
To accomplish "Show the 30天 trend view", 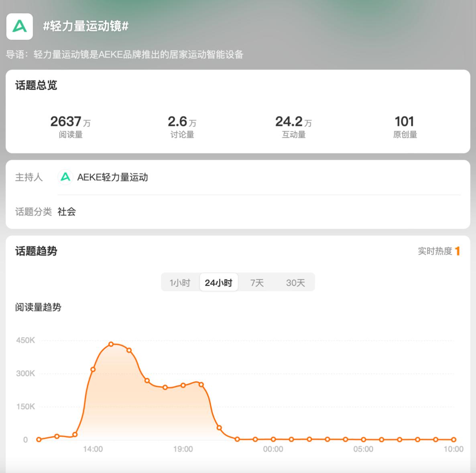I will tap(295, 283).
